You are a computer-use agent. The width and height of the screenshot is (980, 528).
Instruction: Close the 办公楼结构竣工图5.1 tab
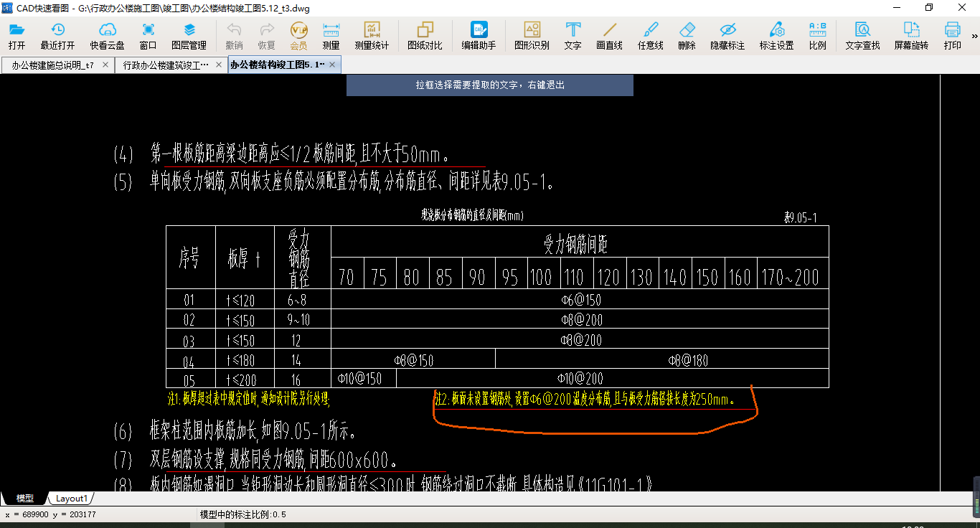(333, 65)
